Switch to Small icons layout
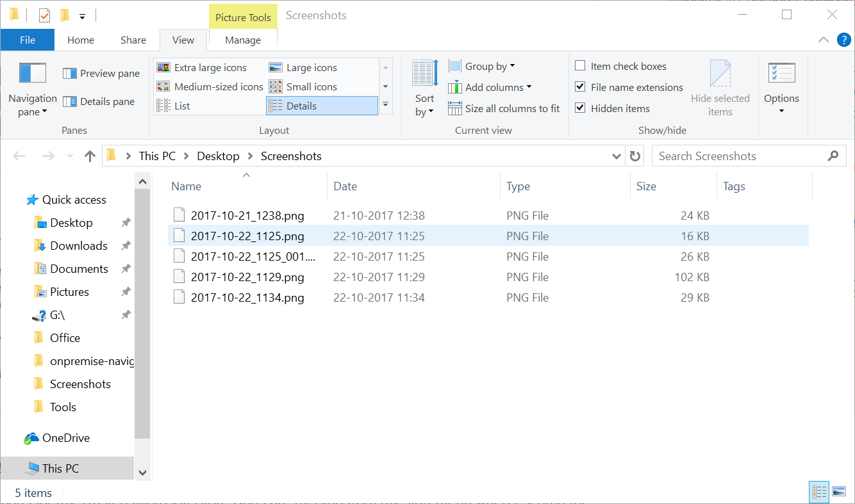 [x=276, y=87]
